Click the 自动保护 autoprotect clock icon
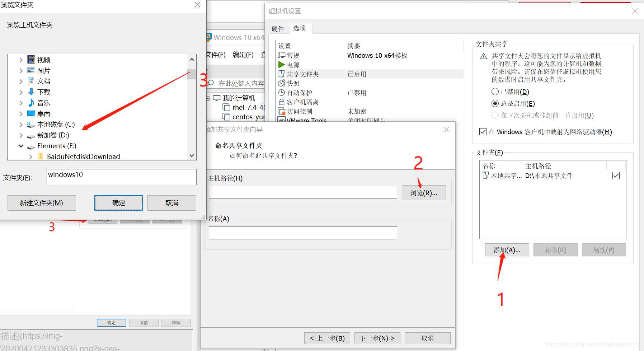This screenshot has width=644, height=351. tap(282, 93)
